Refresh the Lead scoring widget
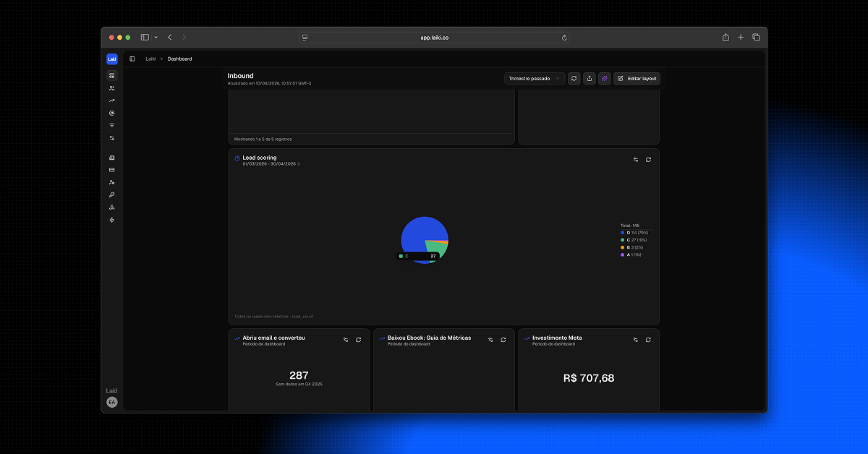 click(648, 159)
